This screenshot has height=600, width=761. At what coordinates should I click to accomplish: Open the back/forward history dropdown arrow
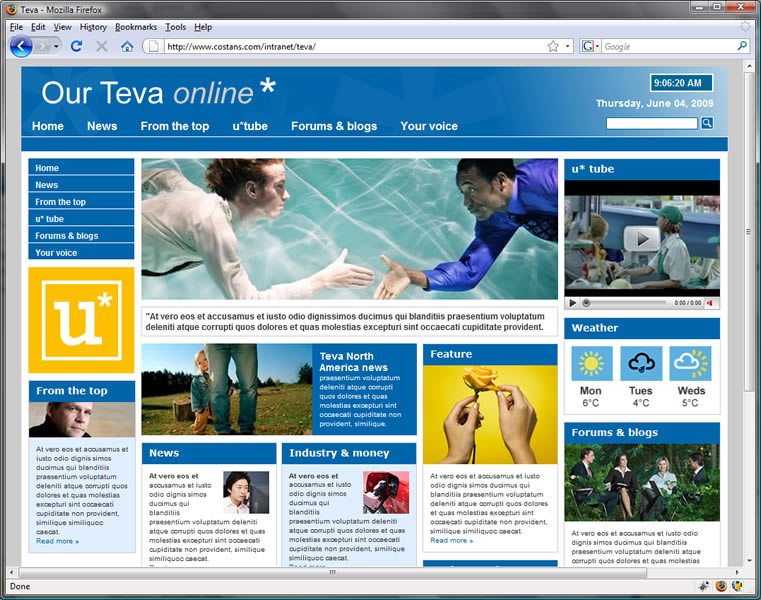56,47
